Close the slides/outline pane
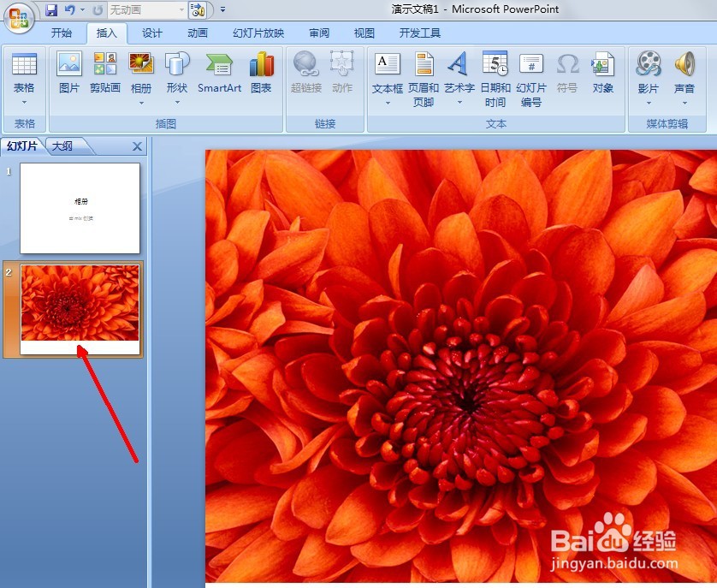 (137, 146)
